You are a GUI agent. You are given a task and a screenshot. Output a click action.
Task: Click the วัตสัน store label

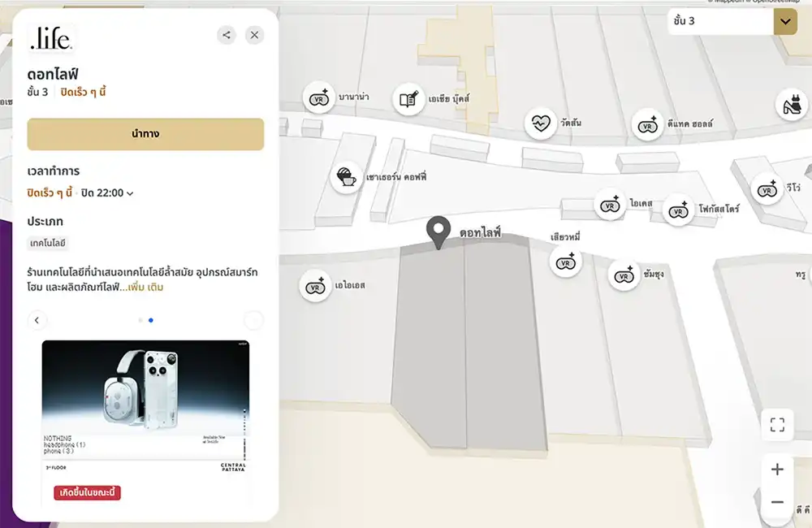click(571, 123)
